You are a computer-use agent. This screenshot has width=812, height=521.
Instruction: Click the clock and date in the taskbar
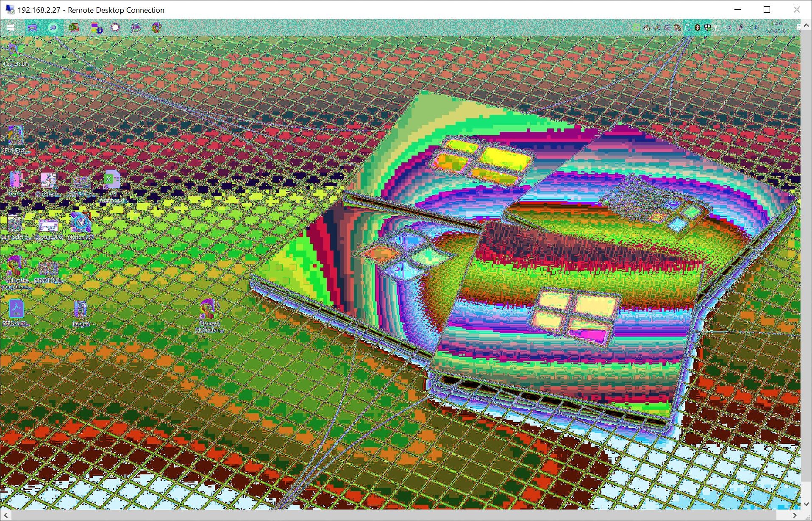point(777,28)
